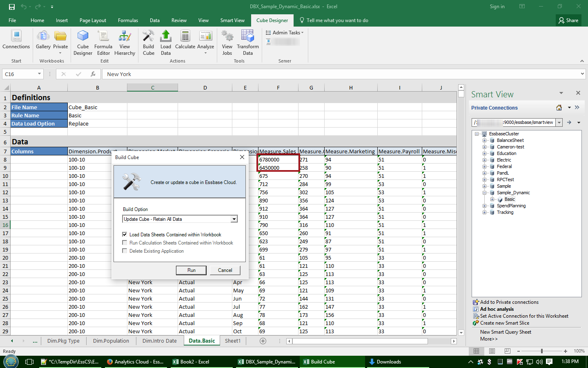588x368 pixels.
Task: Adjust the zoom slider in status bar
Action: click(x=542, y=351)
